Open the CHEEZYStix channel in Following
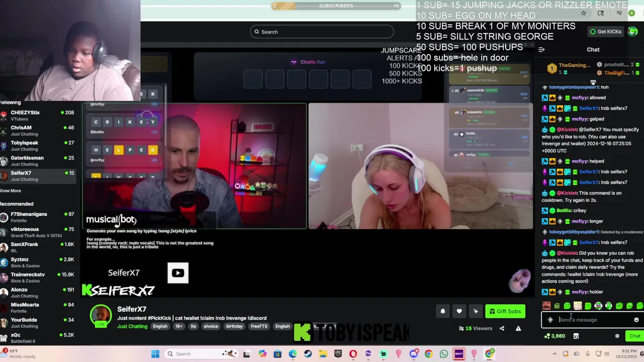 (38, 116)
